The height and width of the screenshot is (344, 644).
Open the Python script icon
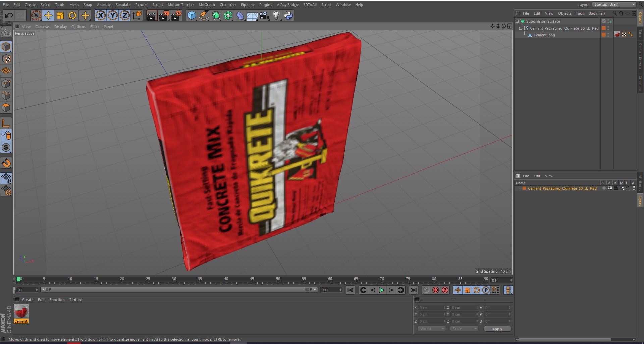(288, 15)
